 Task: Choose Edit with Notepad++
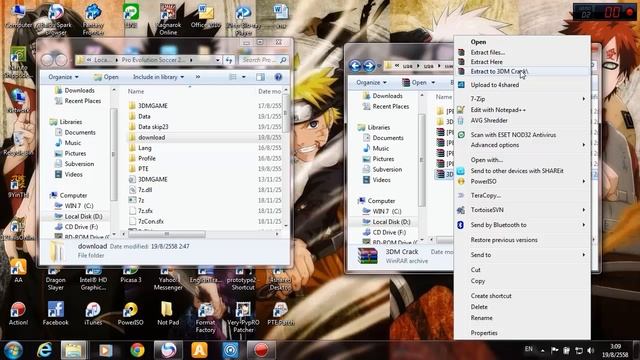pos(498,110)
